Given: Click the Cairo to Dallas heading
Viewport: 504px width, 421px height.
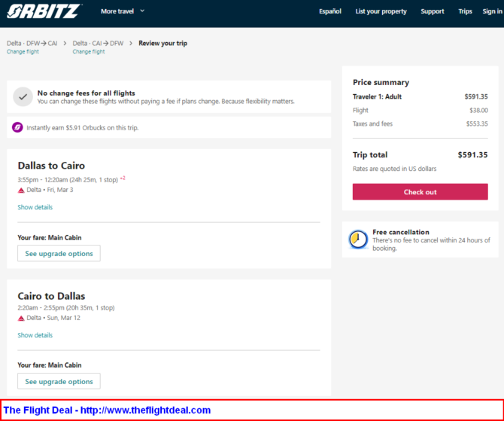Looking at the screenshot, I should pyautogui.click(x=51, y=296).
